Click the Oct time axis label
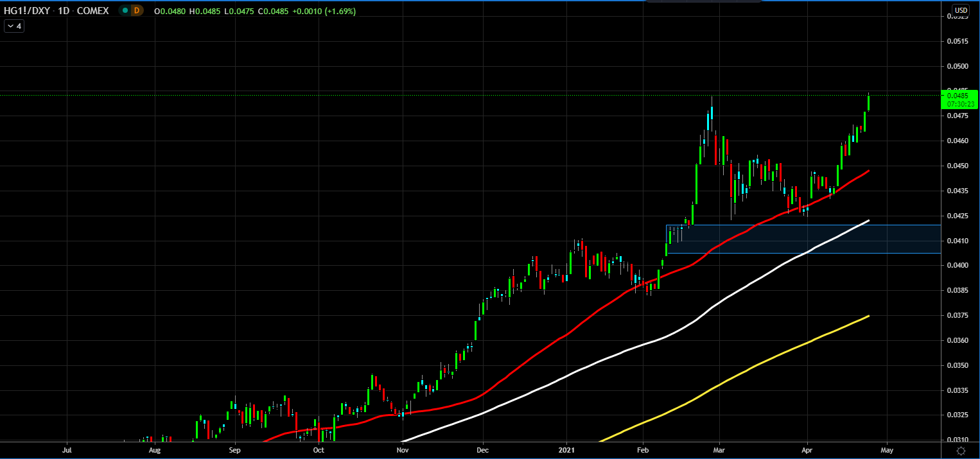Viewport: 980px width, 459px height. pos(319,451)
